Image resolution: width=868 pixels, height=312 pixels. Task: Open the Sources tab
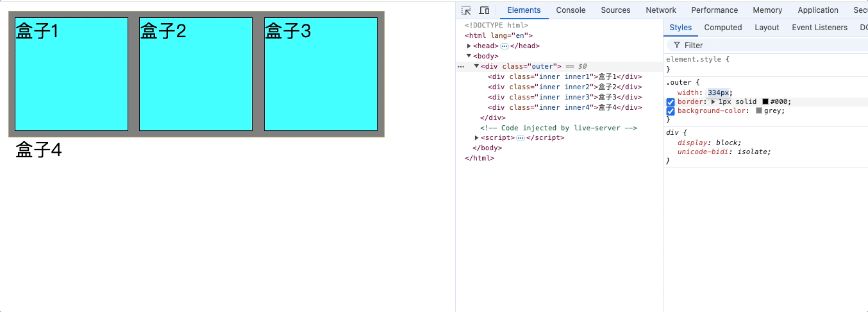coord(615,10)
